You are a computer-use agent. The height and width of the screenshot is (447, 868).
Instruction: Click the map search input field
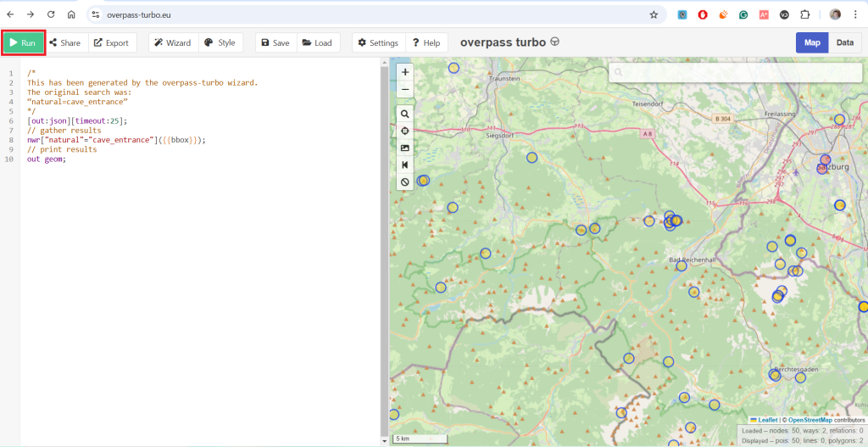coord(735,73)
